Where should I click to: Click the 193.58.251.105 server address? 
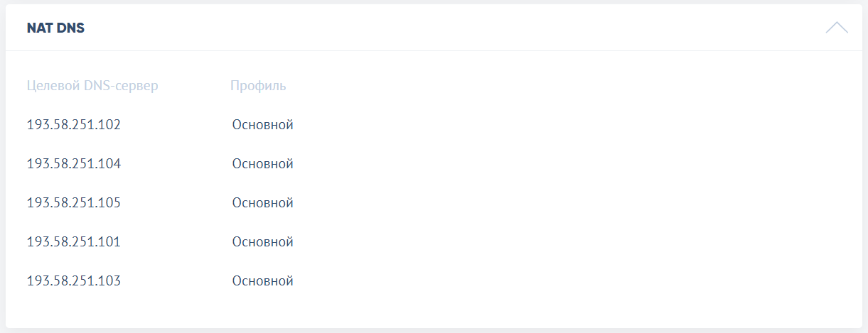click(74, 203)
